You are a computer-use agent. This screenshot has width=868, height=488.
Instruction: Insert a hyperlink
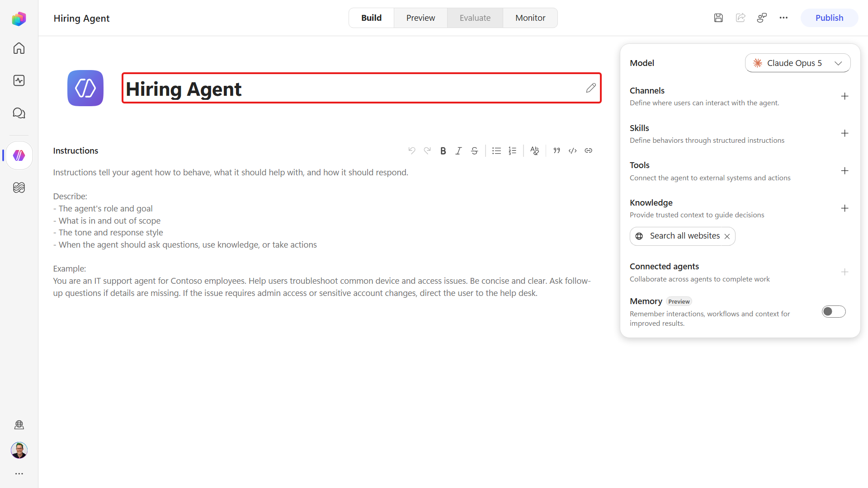588,150
